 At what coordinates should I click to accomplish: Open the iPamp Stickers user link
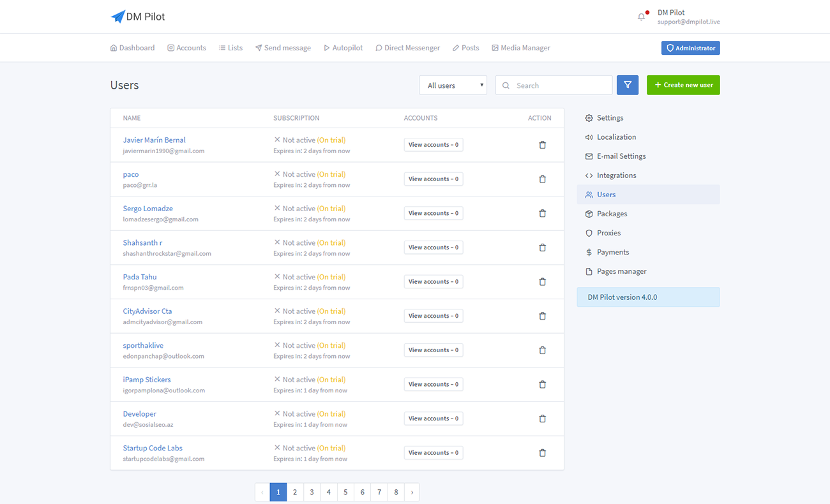147,380
